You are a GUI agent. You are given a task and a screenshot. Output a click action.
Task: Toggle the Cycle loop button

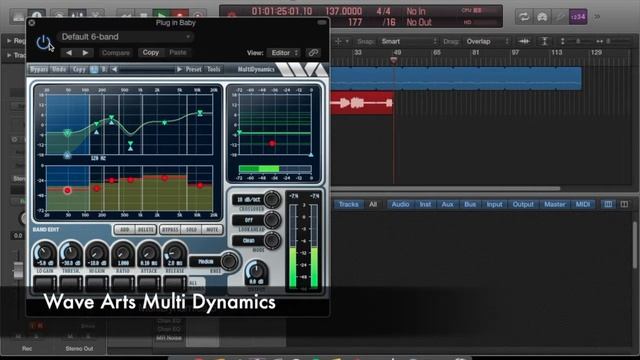(x=524, y=17)
